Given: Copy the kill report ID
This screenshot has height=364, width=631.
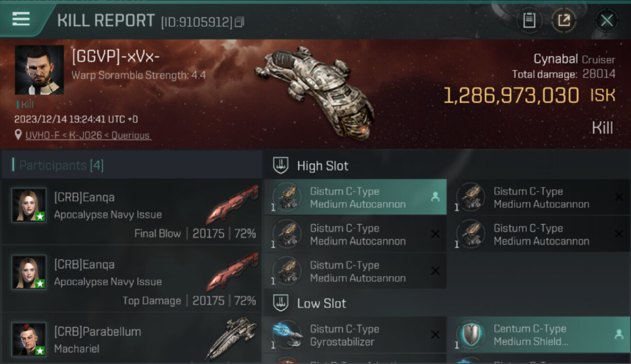Looking at the screenshot, I should 239,22.
